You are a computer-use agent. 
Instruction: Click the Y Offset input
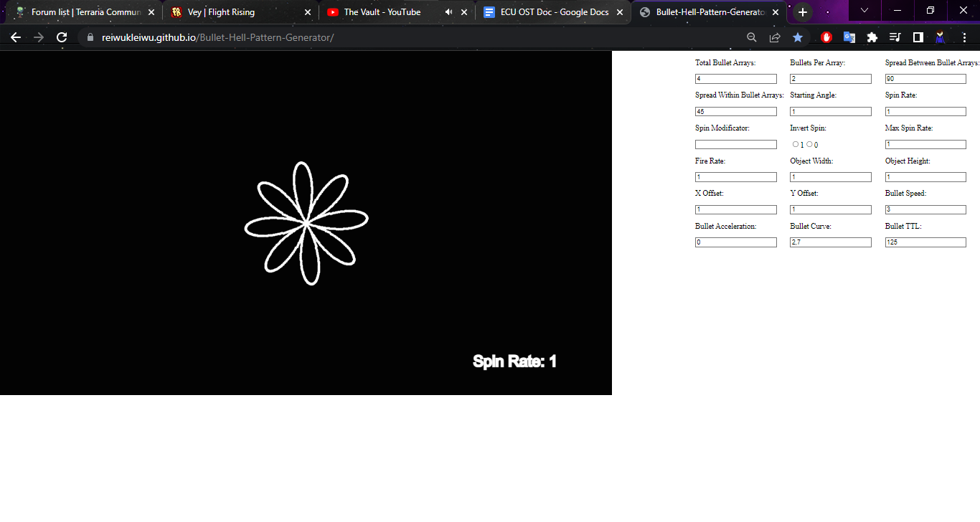click(x=831, y=209)
